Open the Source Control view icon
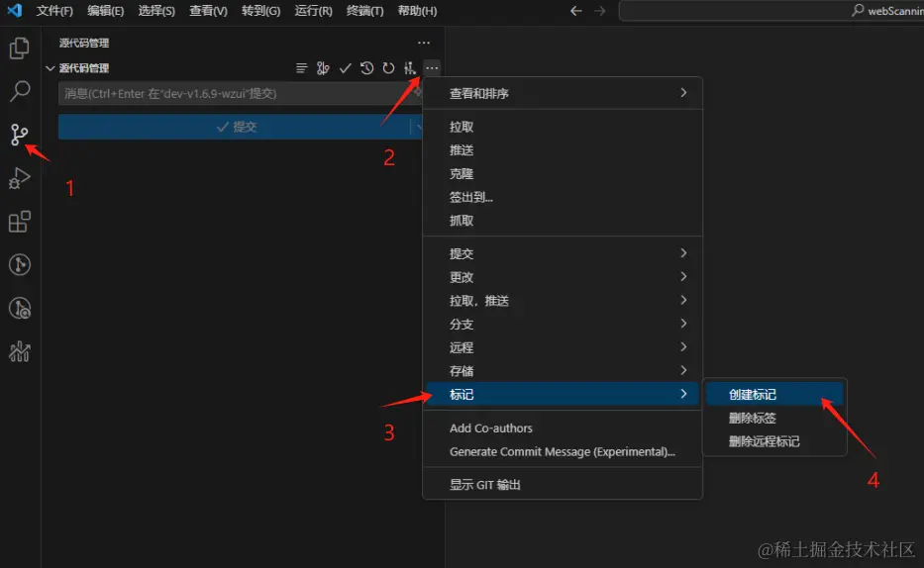924x568 pixels. click(x=19, y=135)
